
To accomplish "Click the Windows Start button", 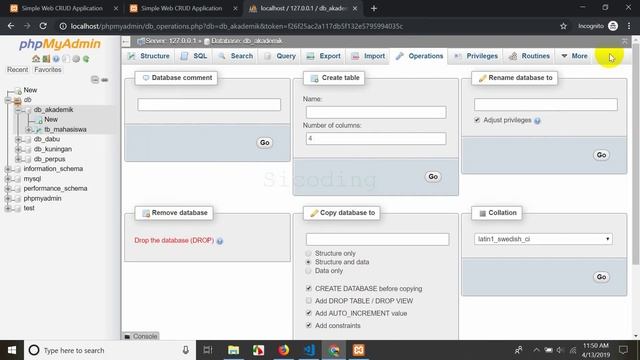I will pyautogui.click(x=12, y=350).
